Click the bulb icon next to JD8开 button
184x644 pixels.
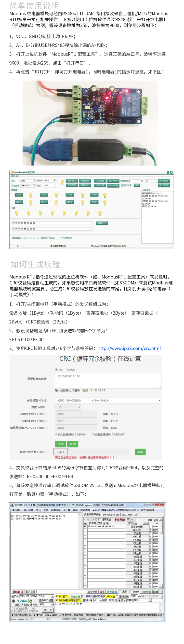[x=105, y=202]
